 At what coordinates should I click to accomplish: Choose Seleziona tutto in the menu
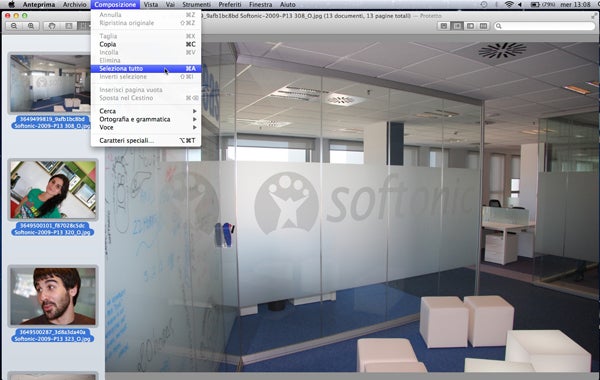146,68
